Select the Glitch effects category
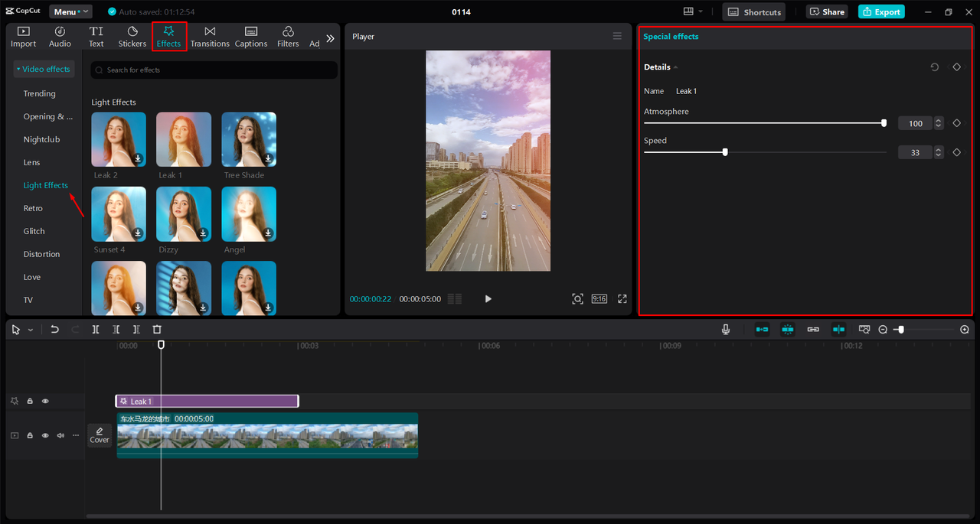 pos(34,231)
